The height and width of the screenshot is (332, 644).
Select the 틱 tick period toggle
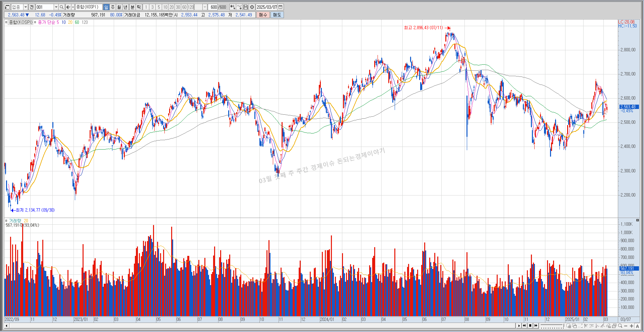coord(139,7)
